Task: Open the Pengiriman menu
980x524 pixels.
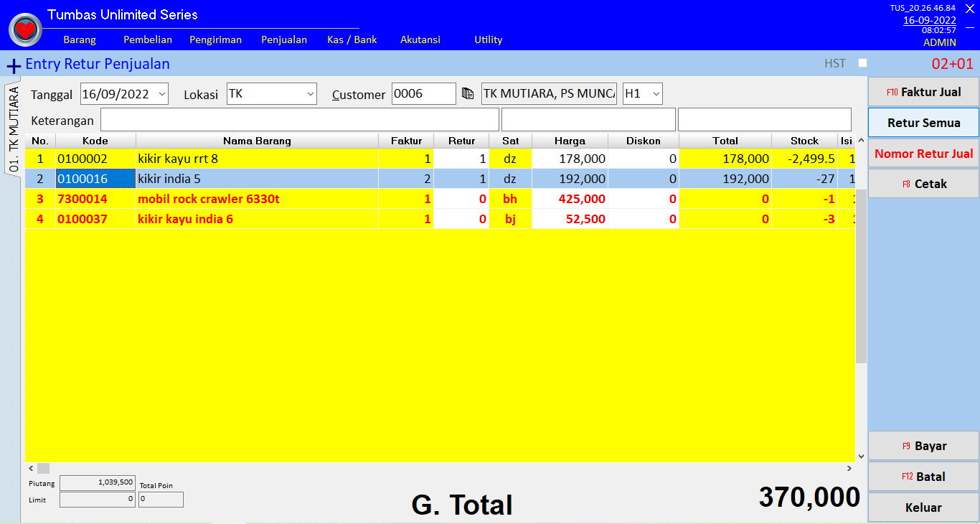Action: [x=215, y=39]
